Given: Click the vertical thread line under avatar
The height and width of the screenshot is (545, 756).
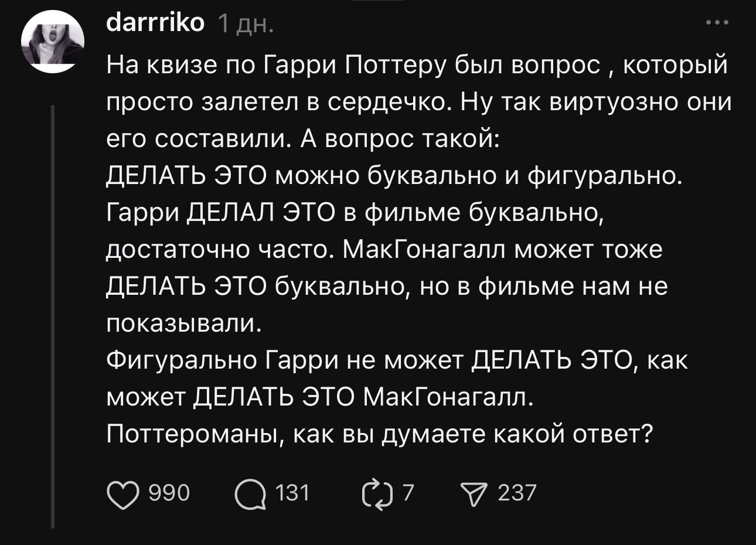Looking at the screenshot, I should (x=53, y=316).
